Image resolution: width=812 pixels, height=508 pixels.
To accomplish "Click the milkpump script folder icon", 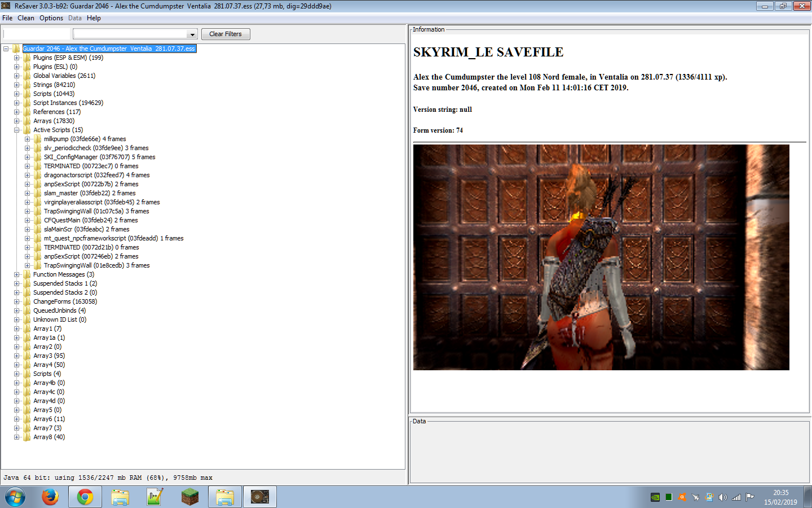I will click(37, 139).
